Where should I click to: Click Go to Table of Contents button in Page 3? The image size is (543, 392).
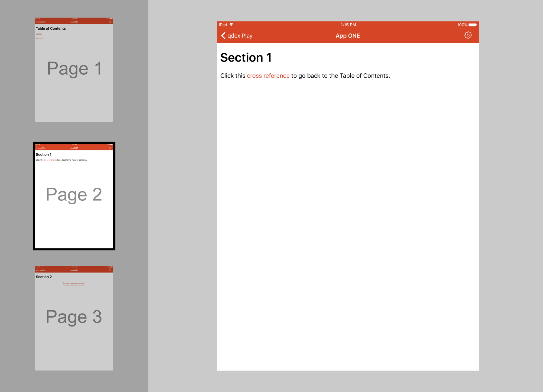click(x=74, y=284)
